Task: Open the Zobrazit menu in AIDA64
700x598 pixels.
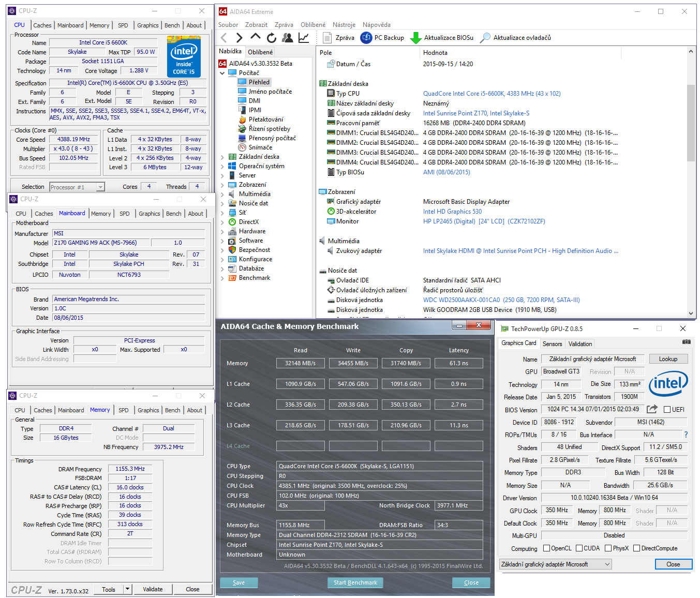Action: pyautogui.click(x=256, y=25)
